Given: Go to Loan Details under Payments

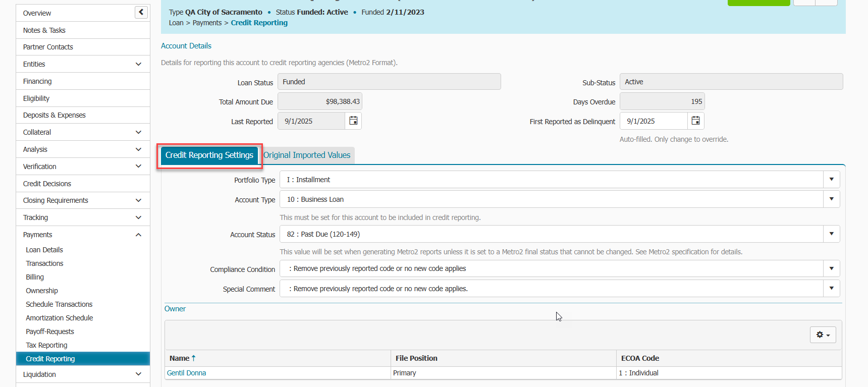Looking at the screenshot, I should pyautogui.click(x=44, y=250).
